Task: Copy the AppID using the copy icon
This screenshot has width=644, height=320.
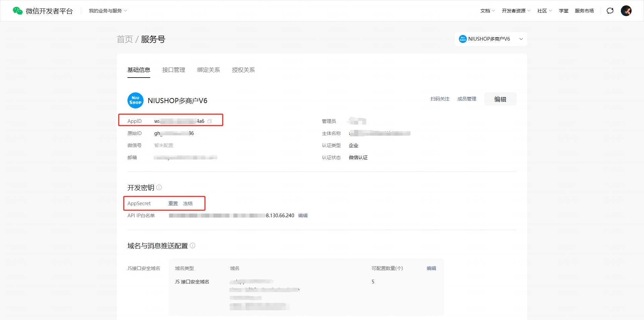Action: (x=210, y=121)
